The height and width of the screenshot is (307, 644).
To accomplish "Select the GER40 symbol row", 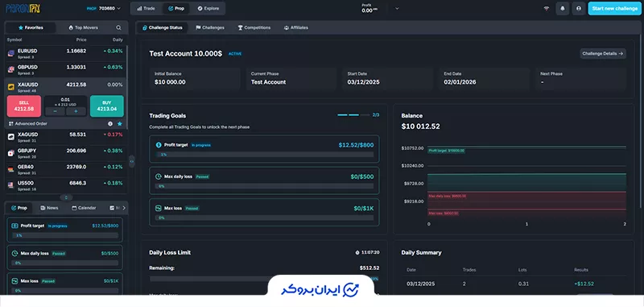I will point(65,169).
